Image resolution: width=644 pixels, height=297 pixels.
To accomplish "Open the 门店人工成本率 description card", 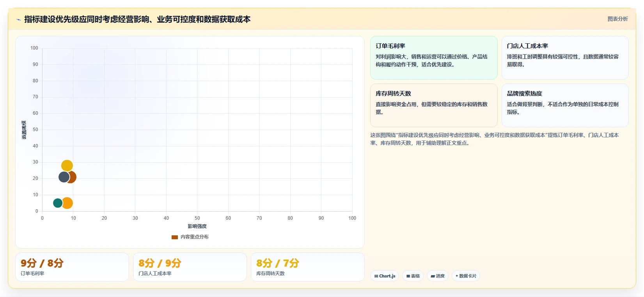I will tap(565, 58).
